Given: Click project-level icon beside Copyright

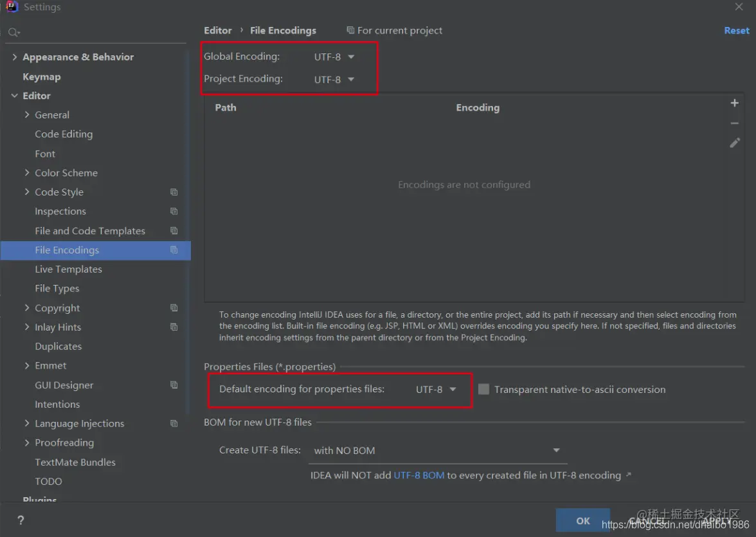Looking at the screenshot, I should pos(174,308).
